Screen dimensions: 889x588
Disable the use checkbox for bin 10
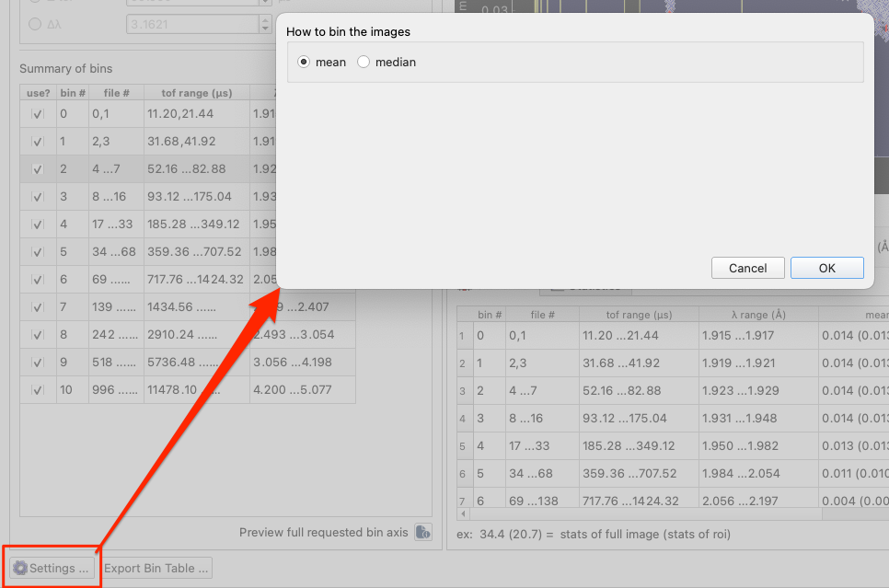(x=38, y=390)
